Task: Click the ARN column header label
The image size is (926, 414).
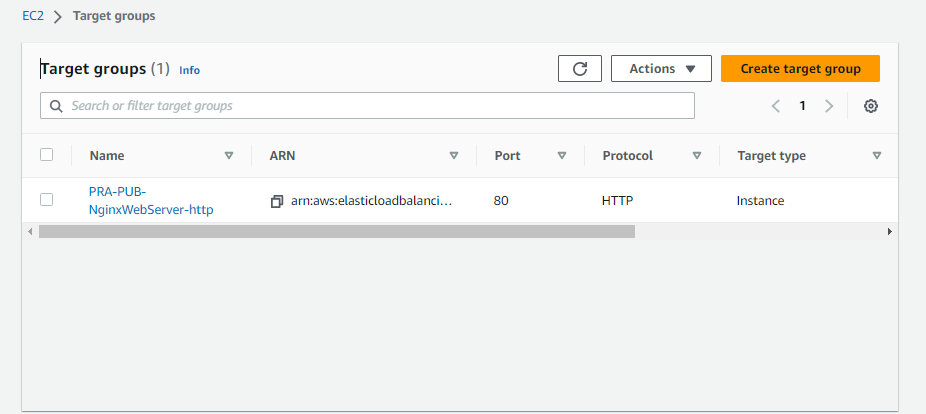Action: (282, 156)
